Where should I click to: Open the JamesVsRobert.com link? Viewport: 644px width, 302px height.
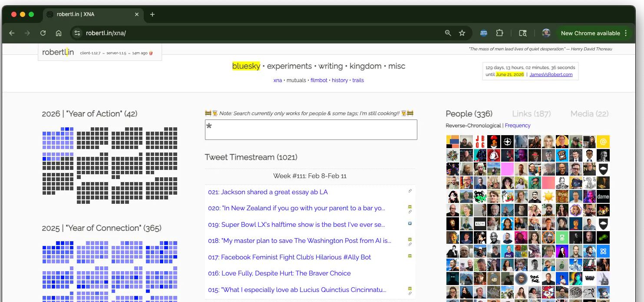(551, 75)
